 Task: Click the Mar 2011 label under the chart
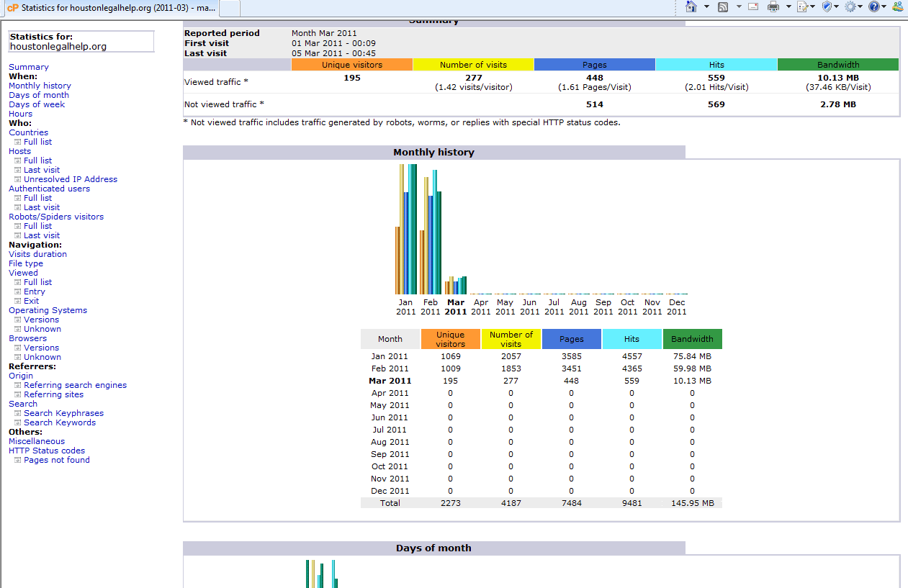(456, 307)
